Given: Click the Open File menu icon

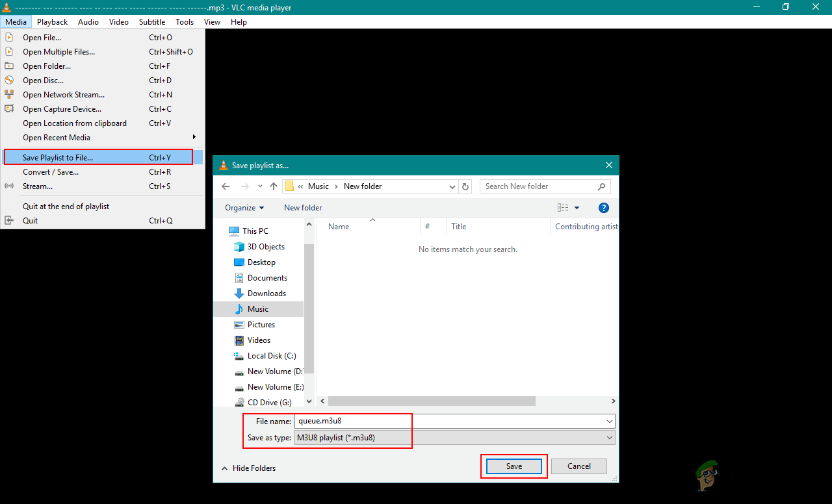Looking at the screenshot, I should click(x=9, y=38).
